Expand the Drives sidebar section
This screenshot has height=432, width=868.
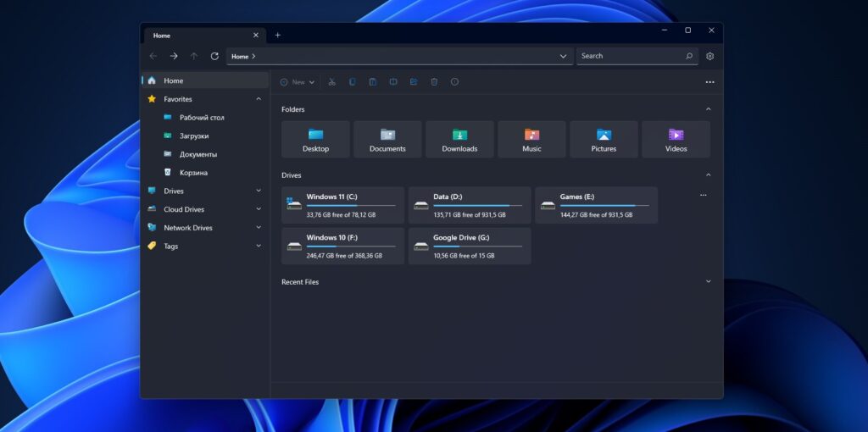259,191
